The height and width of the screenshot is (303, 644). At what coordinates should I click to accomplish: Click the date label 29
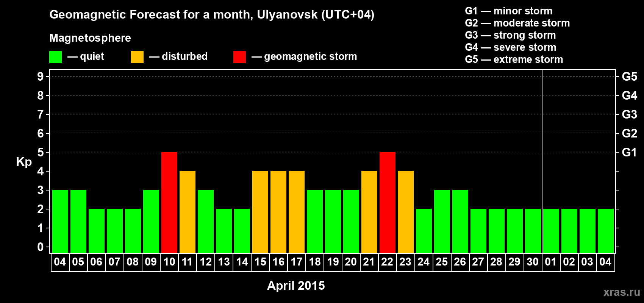pyautogui.click(x=514, y=262)
